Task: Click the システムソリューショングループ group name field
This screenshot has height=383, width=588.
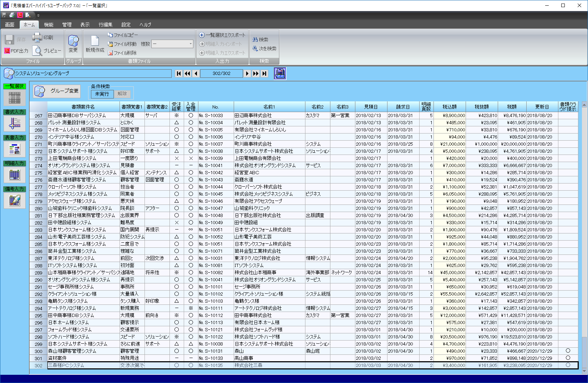Action: coord(93,73)
